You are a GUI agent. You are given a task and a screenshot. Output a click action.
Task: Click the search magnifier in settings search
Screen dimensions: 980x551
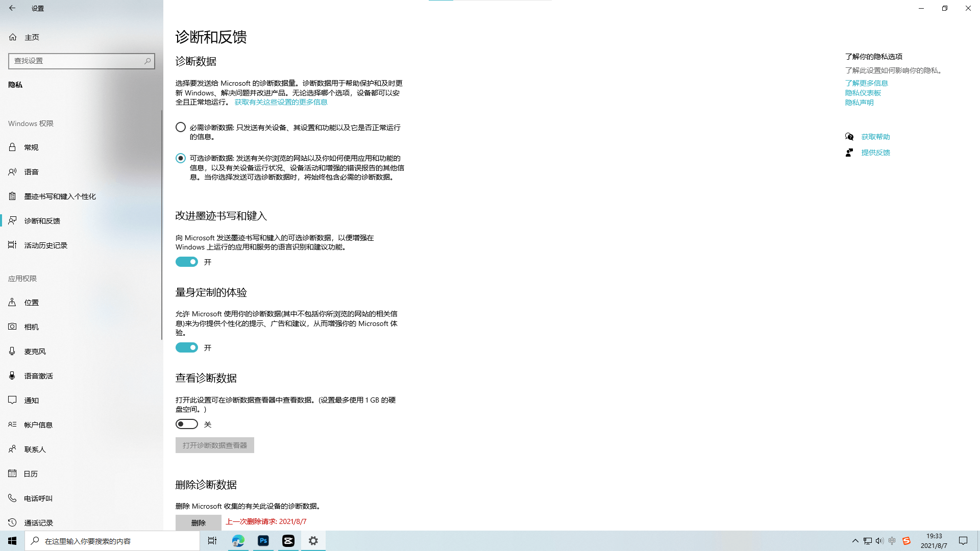(x=148, y=61)
